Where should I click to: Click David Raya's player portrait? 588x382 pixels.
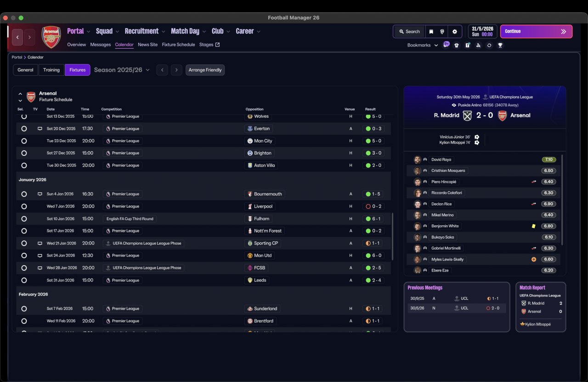(417, 160)
